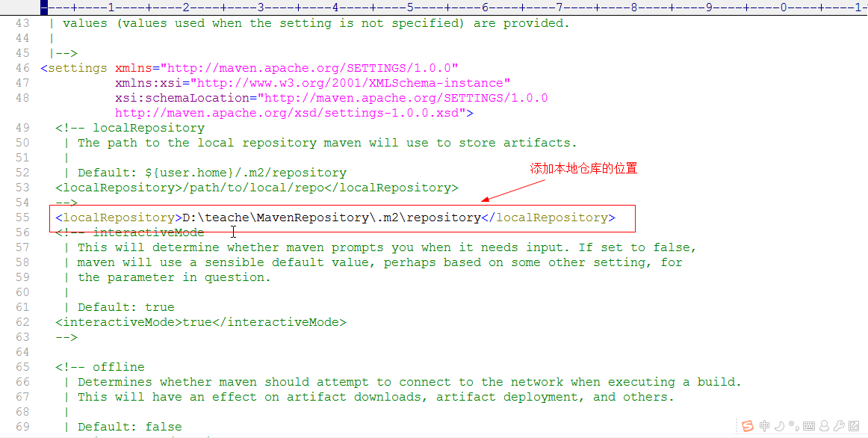868x438 pixels.
Task: Place cursor in the <settings opening tag
Action: 74,68
